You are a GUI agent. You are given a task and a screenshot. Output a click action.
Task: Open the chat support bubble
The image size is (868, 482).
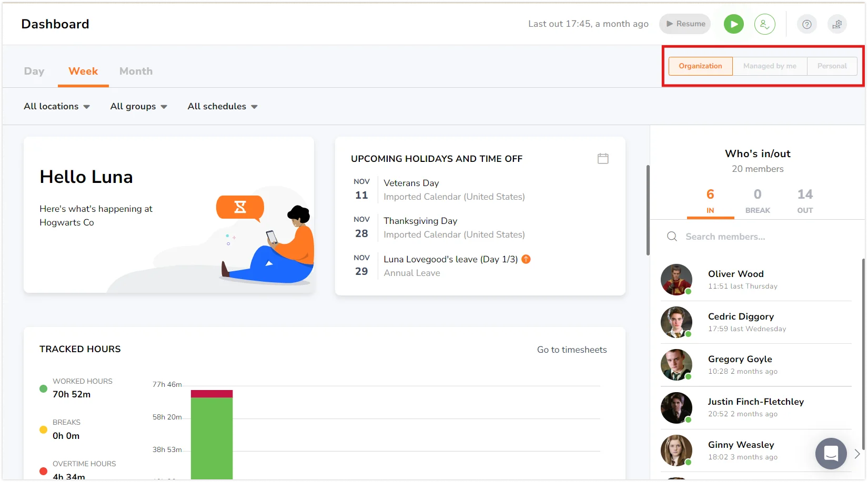[831, 453]
